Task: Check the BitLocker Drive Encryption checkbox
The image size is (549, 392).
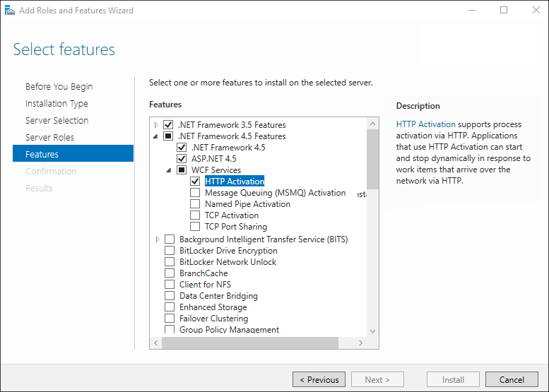Action: click(170, 251)
